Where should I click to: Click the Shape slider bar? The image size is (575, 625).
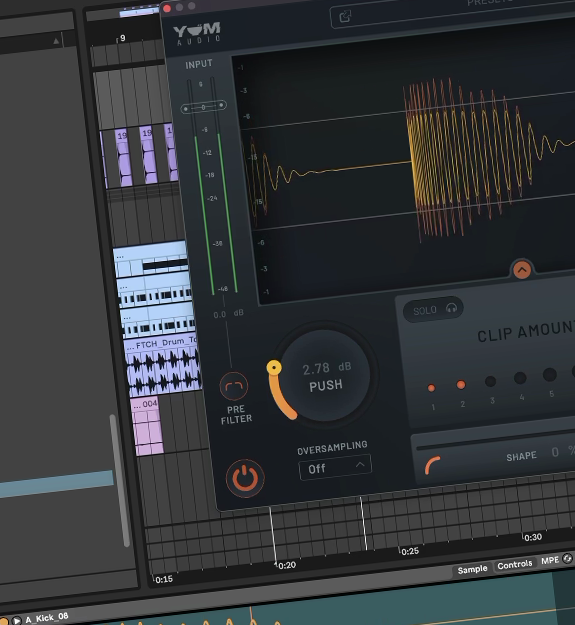(x=495, y=439)
